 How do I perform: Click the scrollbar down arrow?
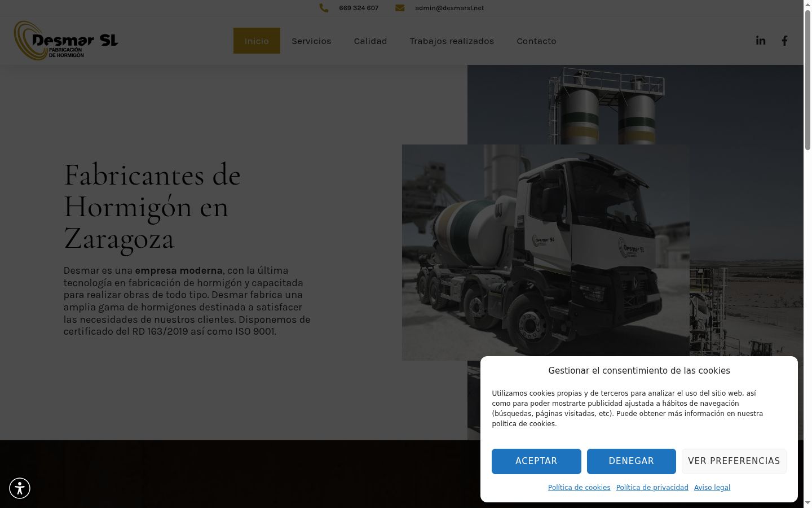[807, 503]
